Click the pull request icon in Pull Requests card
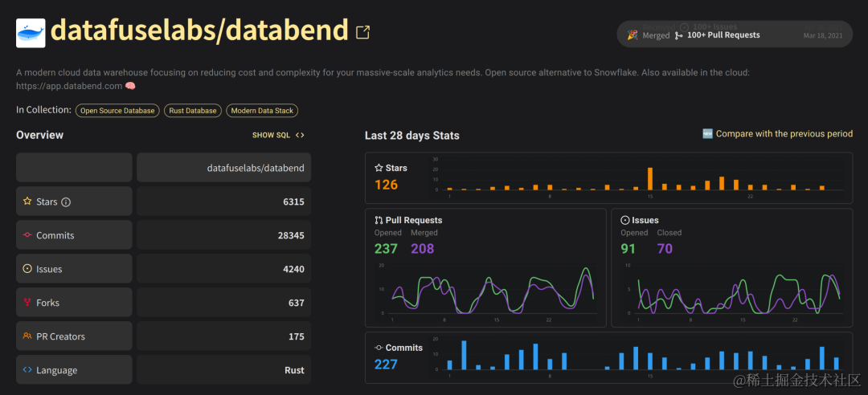The height and width of the screenshot is (395, 868). (379, 220)
